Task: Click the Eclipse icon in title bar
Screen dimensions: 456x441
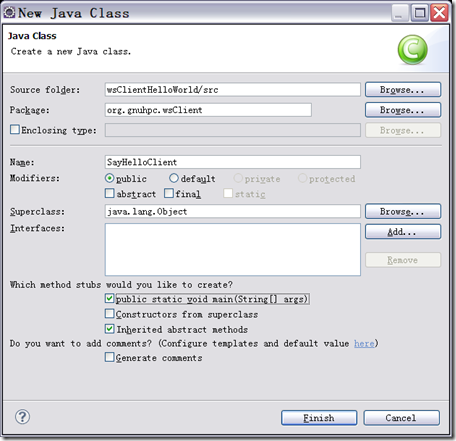Action: click(x=9, y=13)
